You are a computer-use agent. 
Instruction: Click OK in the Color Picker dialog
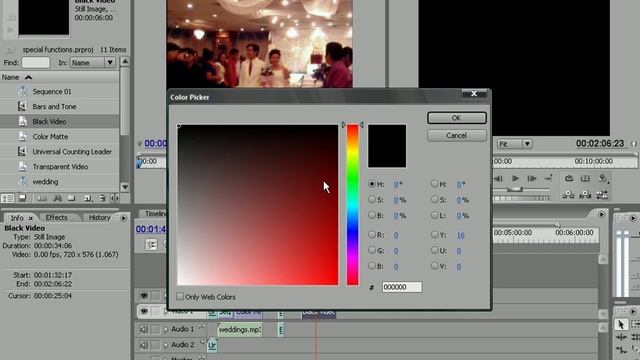click(456, 118)
